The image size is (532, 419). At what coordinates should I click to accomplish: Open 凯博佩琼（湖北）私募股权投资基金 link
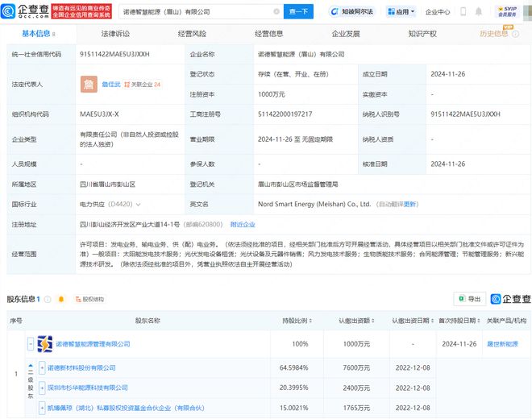tap(126, 408)
